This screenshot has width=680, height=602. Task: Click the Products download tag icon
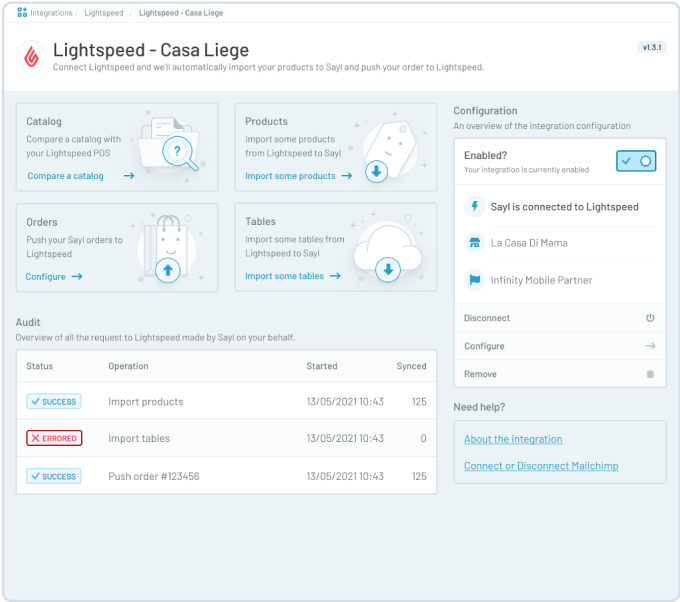coord(376,171)
